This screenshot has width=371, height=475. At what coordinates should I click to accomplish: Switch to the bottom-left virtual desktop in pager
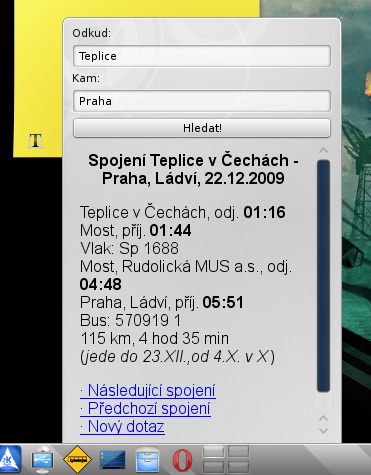[213, 466]
